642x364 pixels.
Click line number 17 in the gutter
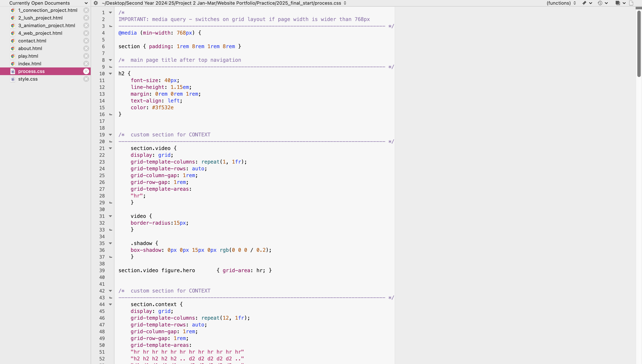point(102,121)
